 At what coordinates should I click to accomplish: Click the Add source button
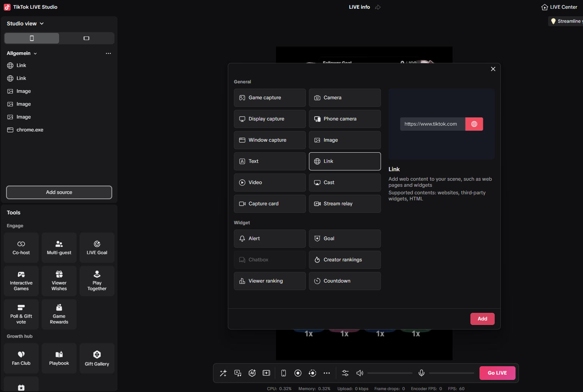point(59,192)
